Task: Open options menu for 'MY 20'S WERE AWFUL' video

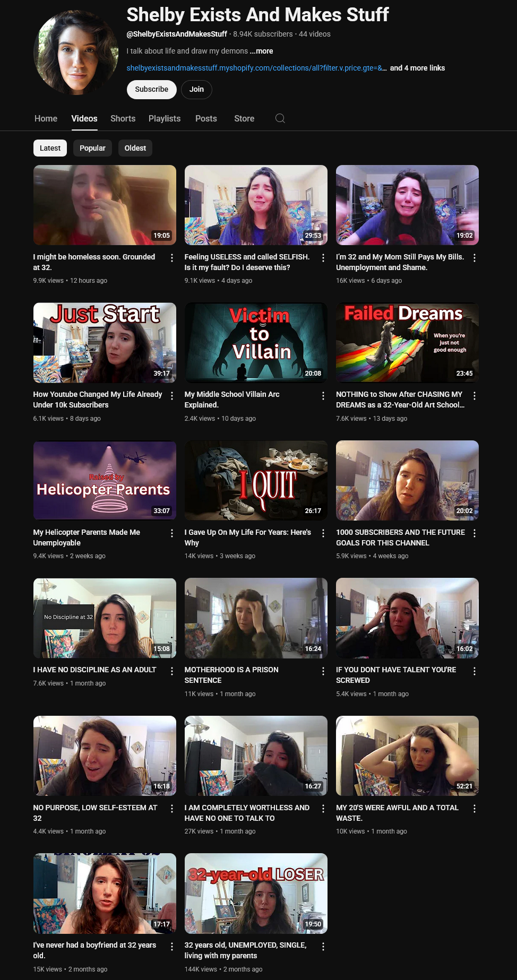Action: point(475,808)
